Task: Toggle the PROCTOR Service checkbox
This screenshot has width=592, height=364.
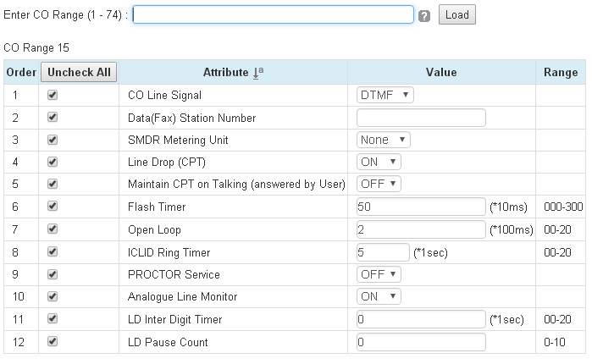Action: [53, 274]
